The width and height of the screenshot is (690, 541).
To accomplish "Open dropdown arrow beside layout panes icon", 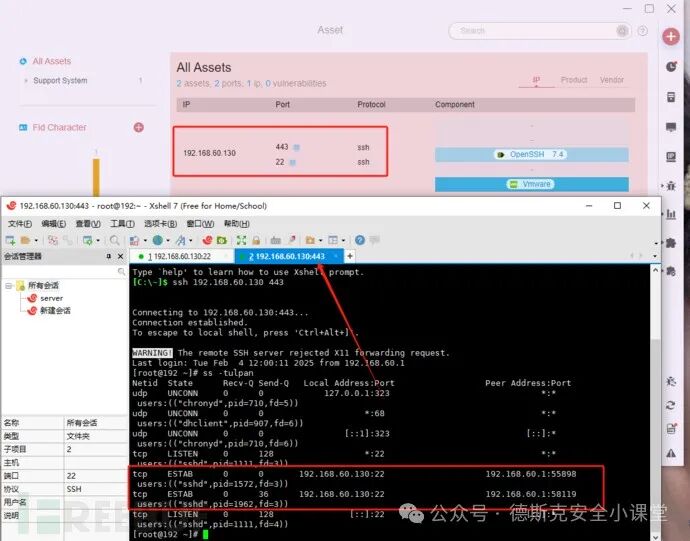I will 343,240.
